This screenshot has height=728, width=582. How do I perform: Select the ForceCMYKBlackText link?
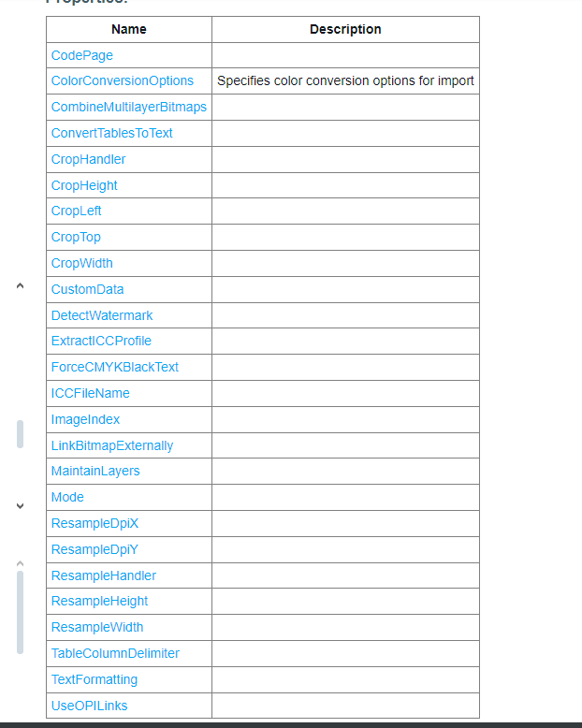115,367
